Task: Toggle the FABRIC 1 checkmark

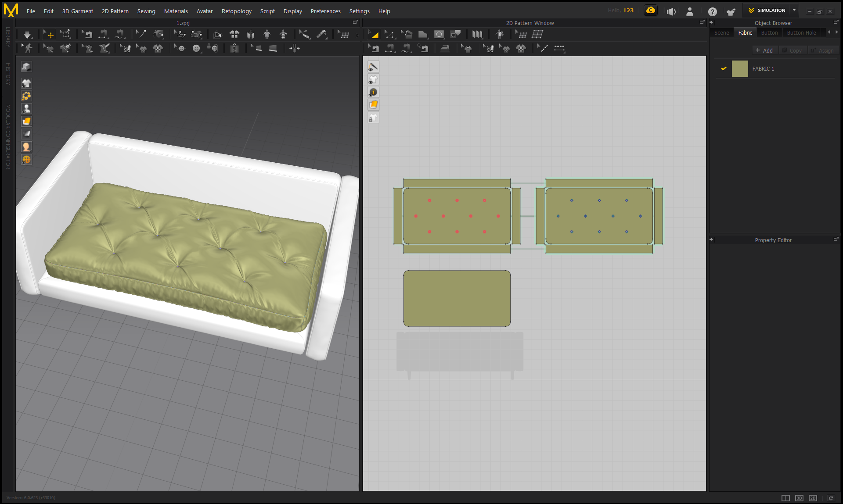Action: coord(724,68)
